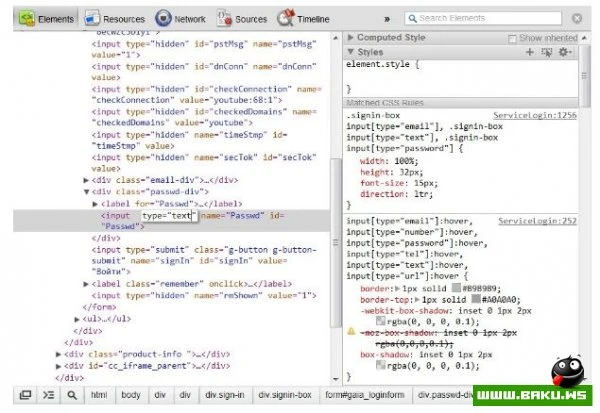Show the console with the prompt icon
Viewport: 600px width, 413px height.
(x=48, y=395)
